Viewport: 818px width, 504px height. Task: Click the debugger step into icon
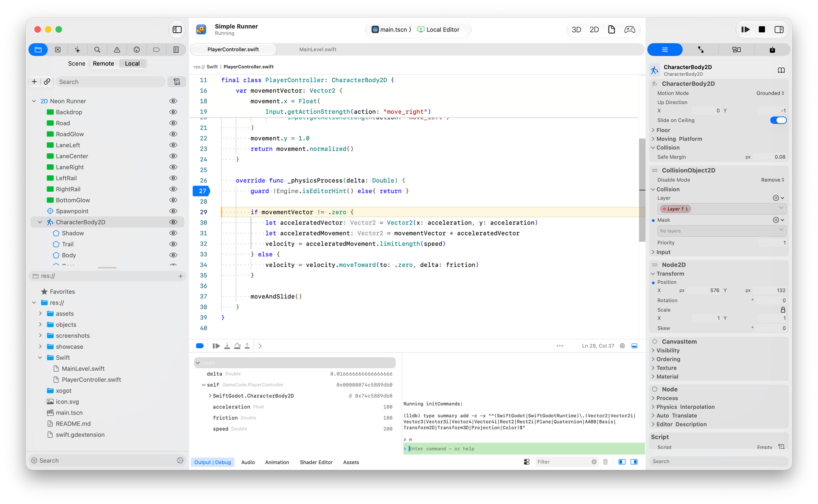227,346
